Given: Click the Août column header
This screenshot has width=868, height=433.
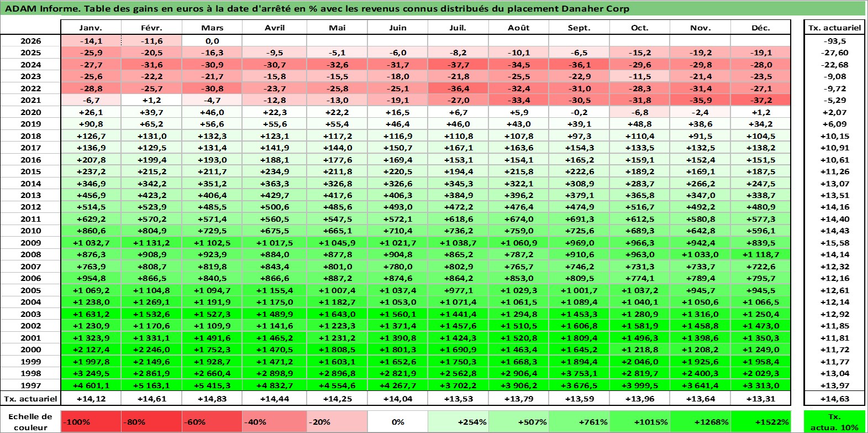Looking at the screenshot, I should pyautogui.click(x=518, y=28).
